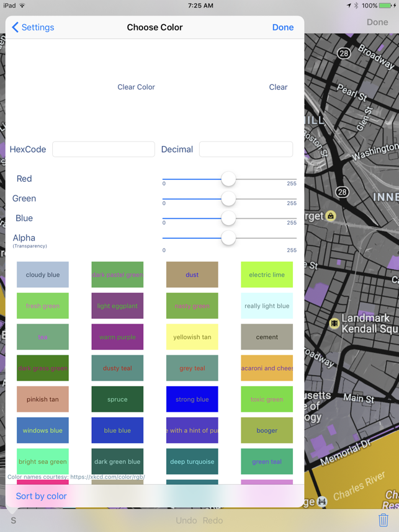399x532 pixels.
Task: Tap the S button in bottom toolbar
Action: tap(13, 520)
